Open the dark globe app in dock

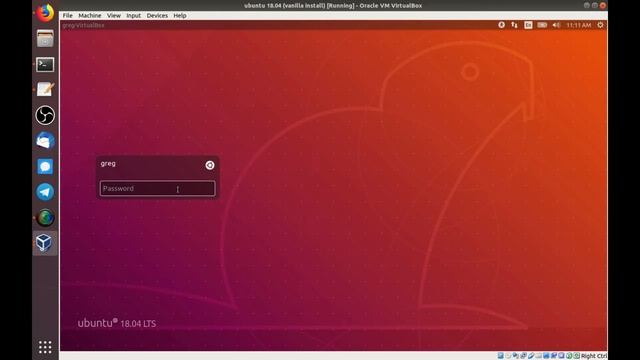click(45, 218)
